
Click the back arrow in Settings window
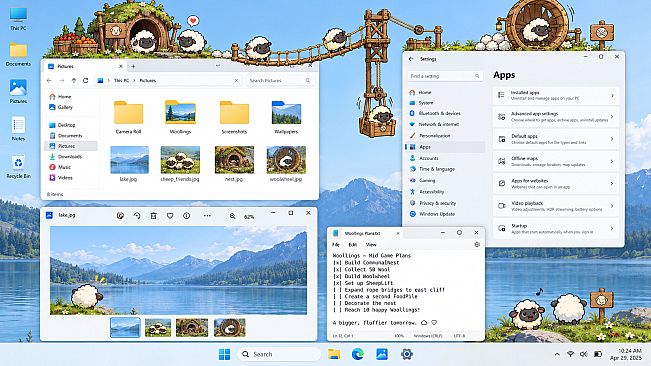point(411,59)
